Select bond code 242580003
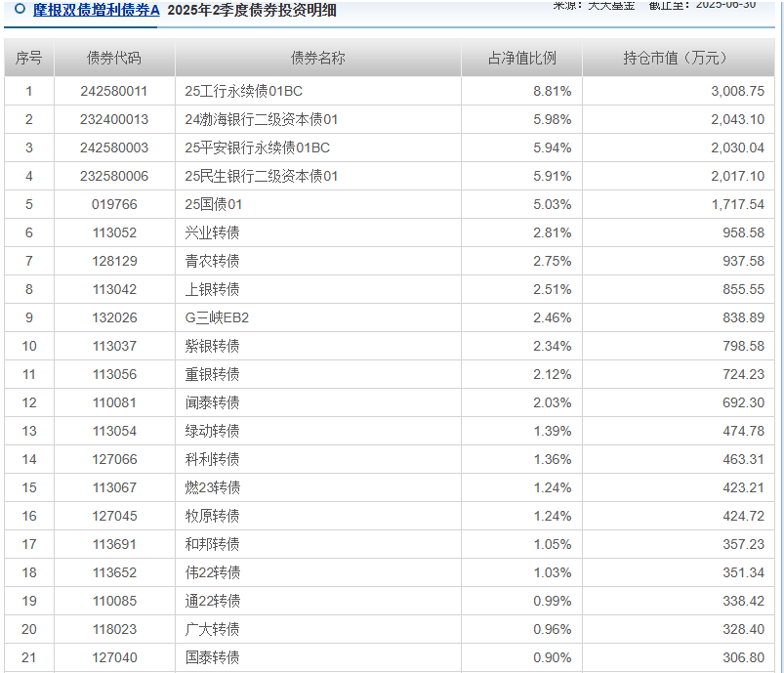Screen dimensions: 784x673 pyautogui.click(x=114, y=147)
